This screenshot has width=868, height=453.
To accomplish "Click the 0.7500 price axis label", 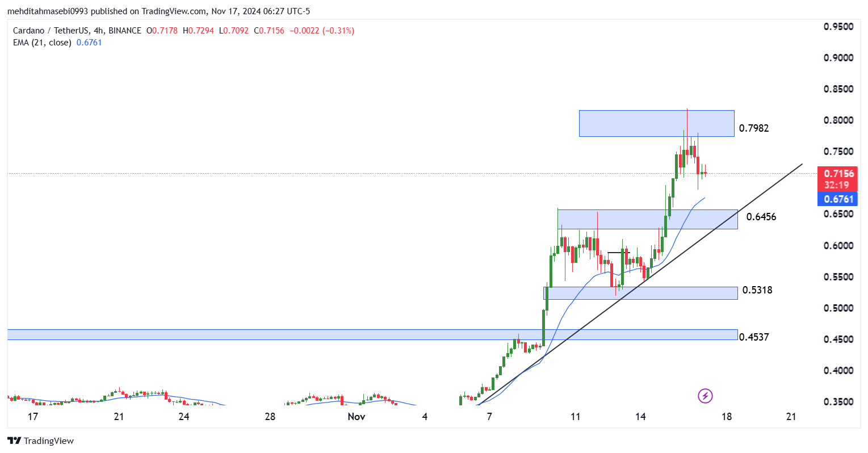I will [838, 152].
